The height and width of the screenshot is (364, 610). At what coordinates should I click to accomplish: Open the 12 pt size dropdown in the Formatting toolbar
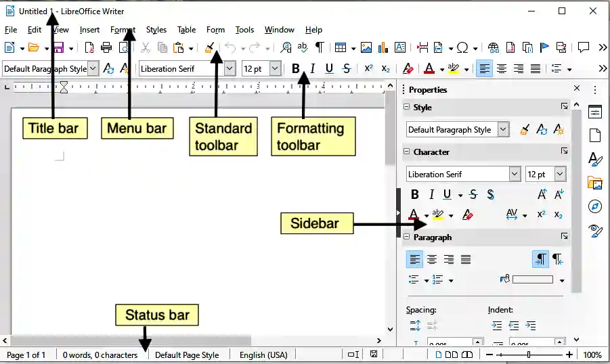[x=275, y=69]
